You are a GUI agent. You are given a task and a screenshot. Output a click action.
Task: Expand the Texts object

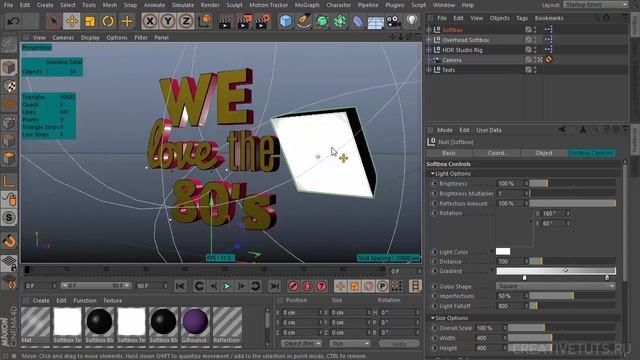[x=429, y=70]
